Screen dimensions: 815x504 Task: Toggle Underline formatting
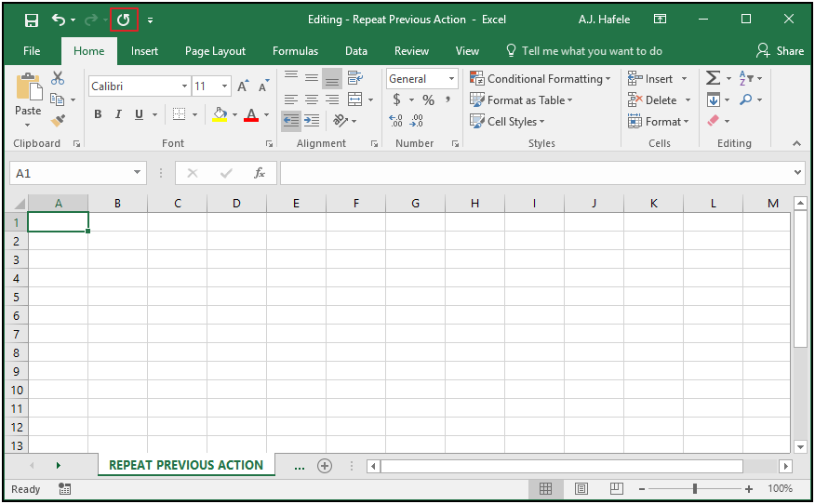139,114
